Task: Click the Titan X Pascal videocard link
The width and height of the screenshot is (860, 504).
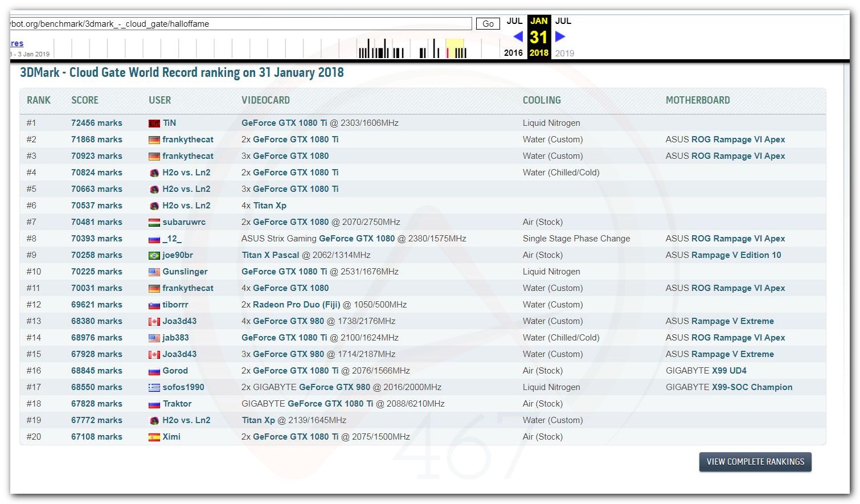Action: [271, 255]
